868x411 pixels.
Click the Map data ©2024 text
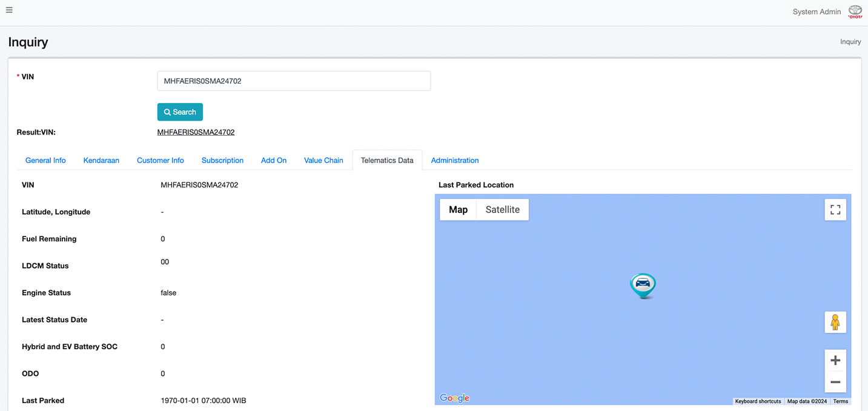point(807,401)
